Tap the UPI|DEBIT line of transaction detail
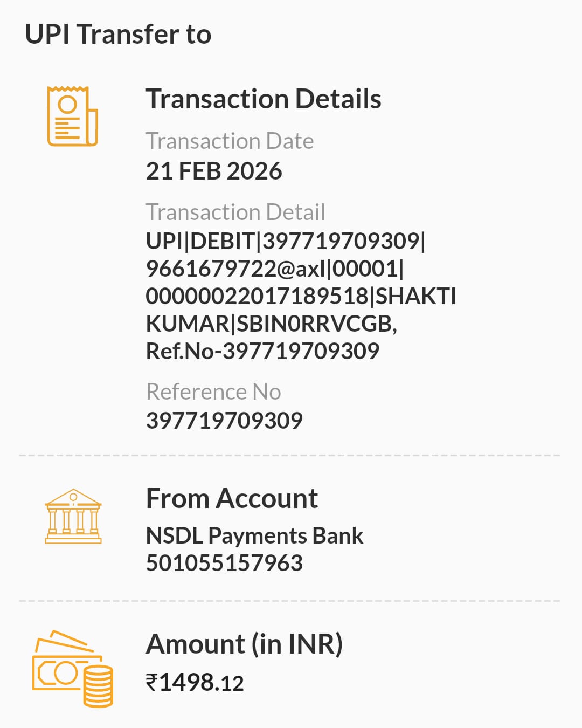Screen dimensions: 582x728 pos(286,241)
